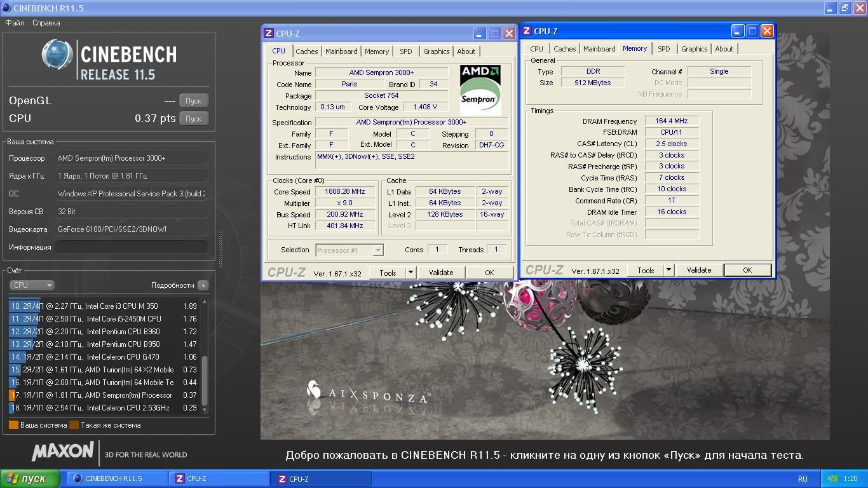Click Validate in right CPU-Z window
Viewport: 868px width, 488px height.
point(699,270)
